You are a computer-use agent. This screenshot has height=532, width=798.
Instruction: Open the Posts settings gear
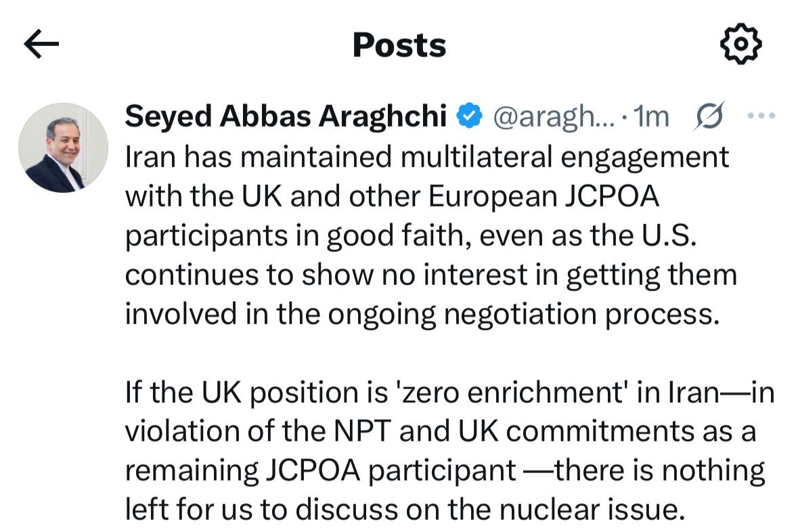[x=740, y=45]
